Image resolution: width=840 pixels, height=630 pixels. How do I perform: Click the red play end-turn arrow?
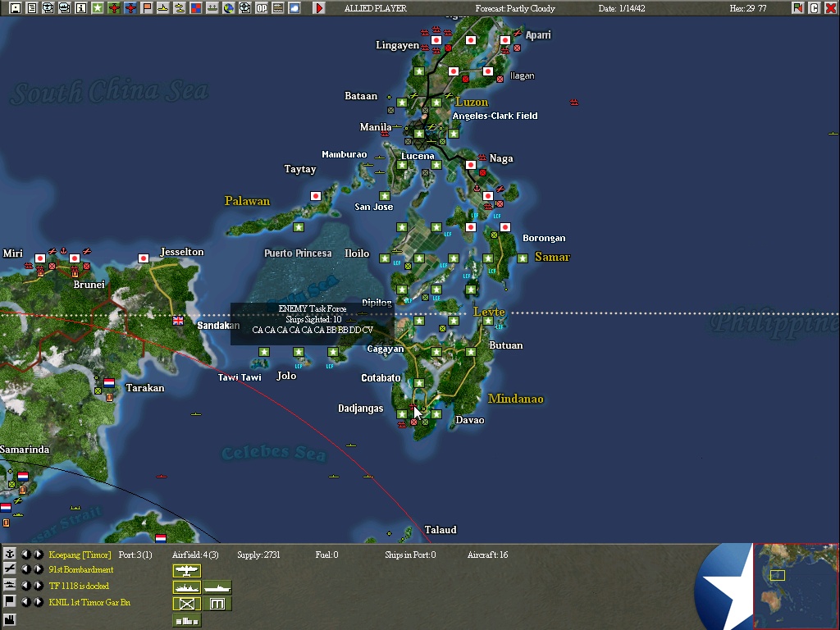pos(319,8)
